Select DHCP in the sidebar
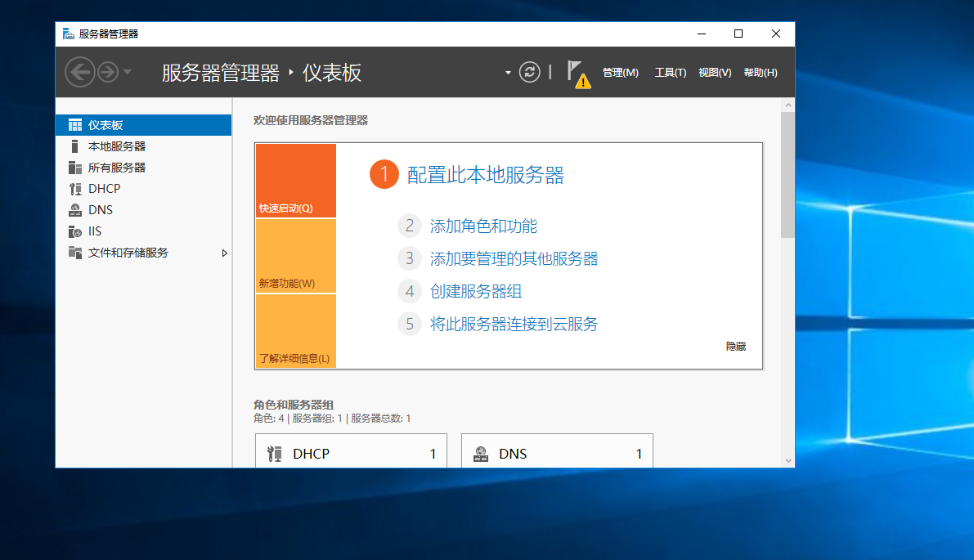 [x=143, y=189]
